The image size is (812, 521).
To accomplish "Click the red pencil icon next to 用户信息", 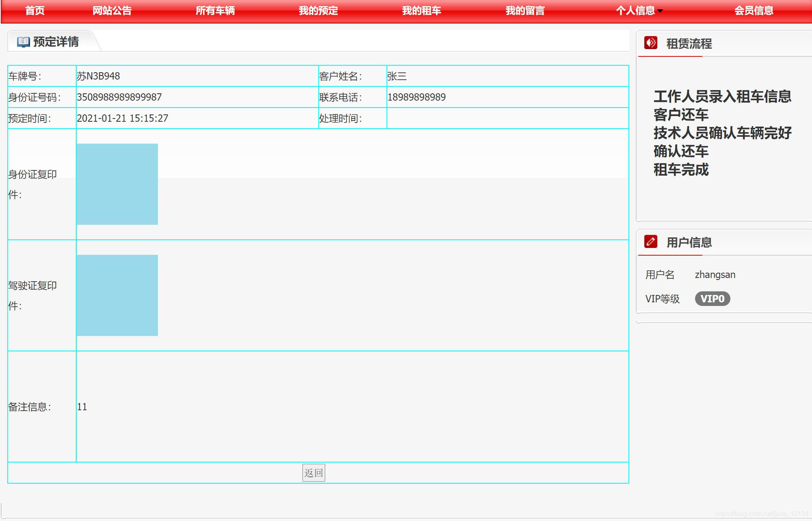I will [x=651, y=242].
